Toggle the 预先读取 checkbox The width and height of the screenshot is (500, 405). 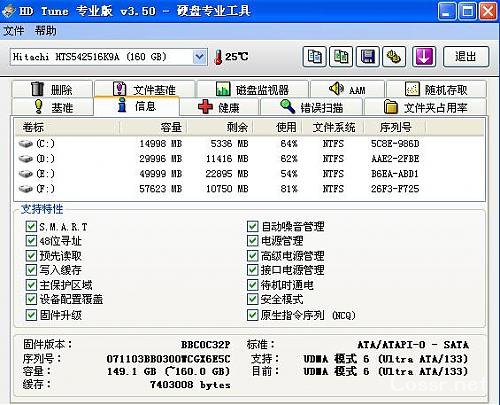coord(31,256)
